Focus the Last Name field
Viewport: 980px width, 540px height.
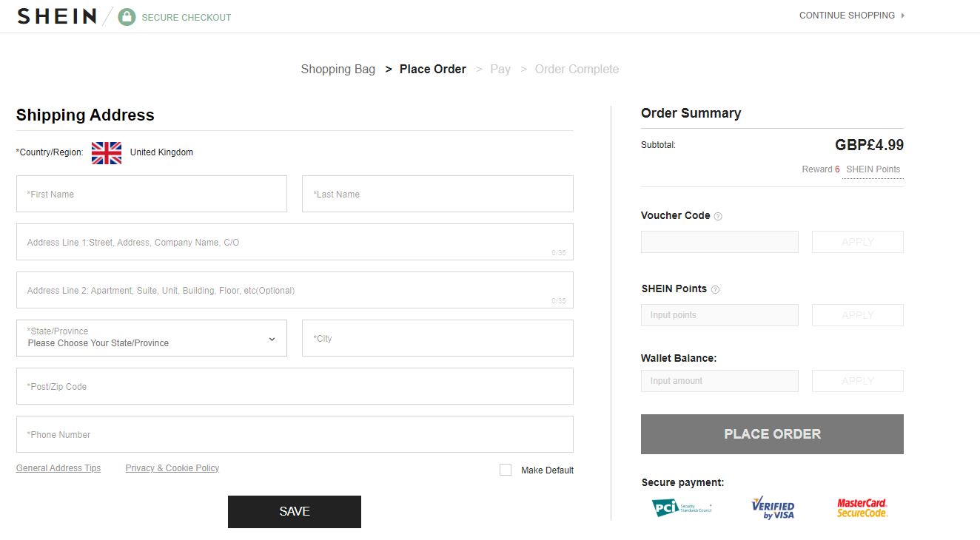[x=437, y=194]
